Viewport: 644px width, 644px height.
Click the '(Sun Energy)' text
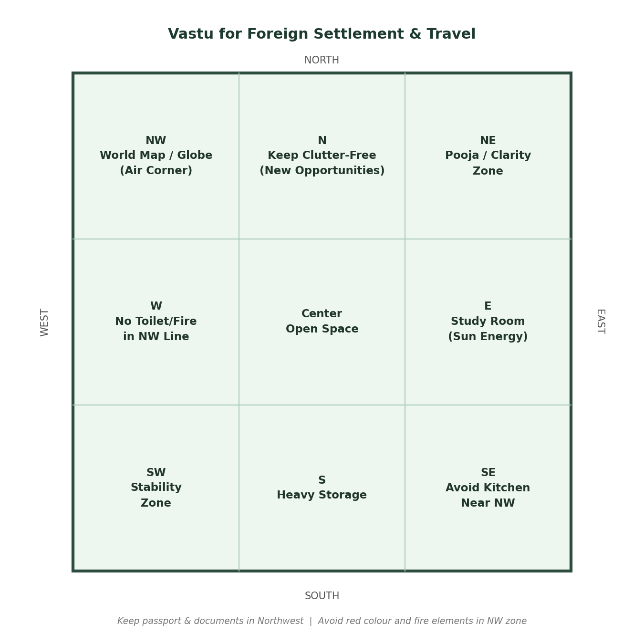pyautogui.click(x=488, y=337)
